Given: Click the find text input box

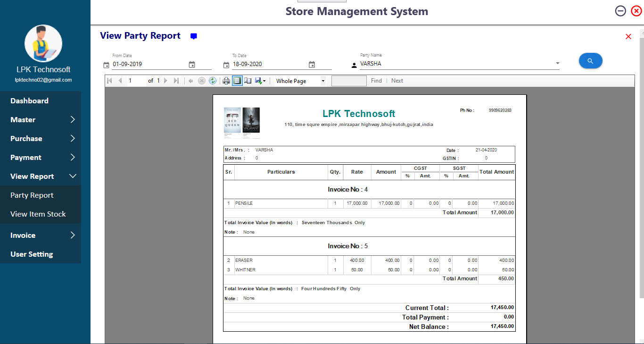Looking at the screenshot, I should coord(348,81).
